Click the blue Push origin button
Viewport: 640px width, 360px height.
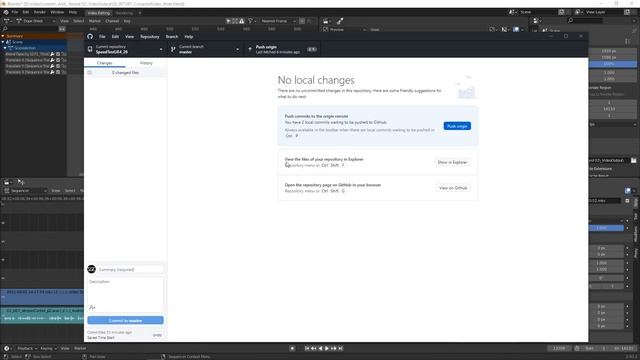[457, 126]
